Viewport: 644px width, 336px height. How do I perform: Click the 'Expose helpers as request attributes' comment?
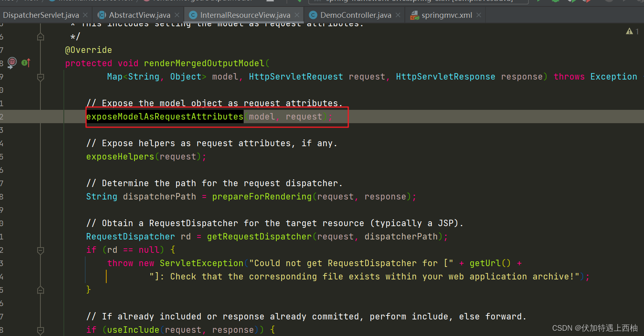tap(212, 143)
